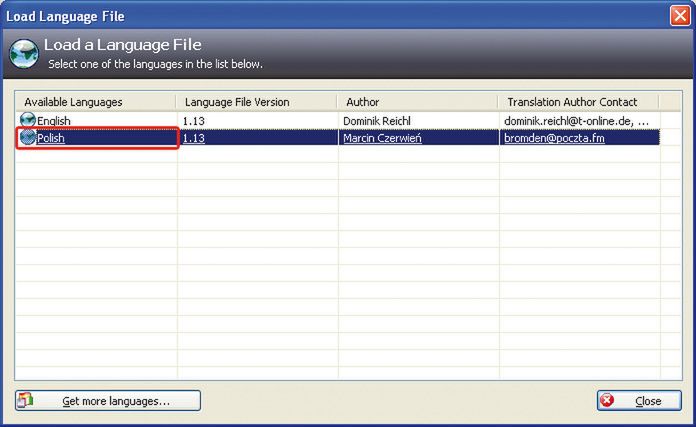The height and width of the screenshot is (427, 696).
Task: Open Get more languages
Action: 108,401
